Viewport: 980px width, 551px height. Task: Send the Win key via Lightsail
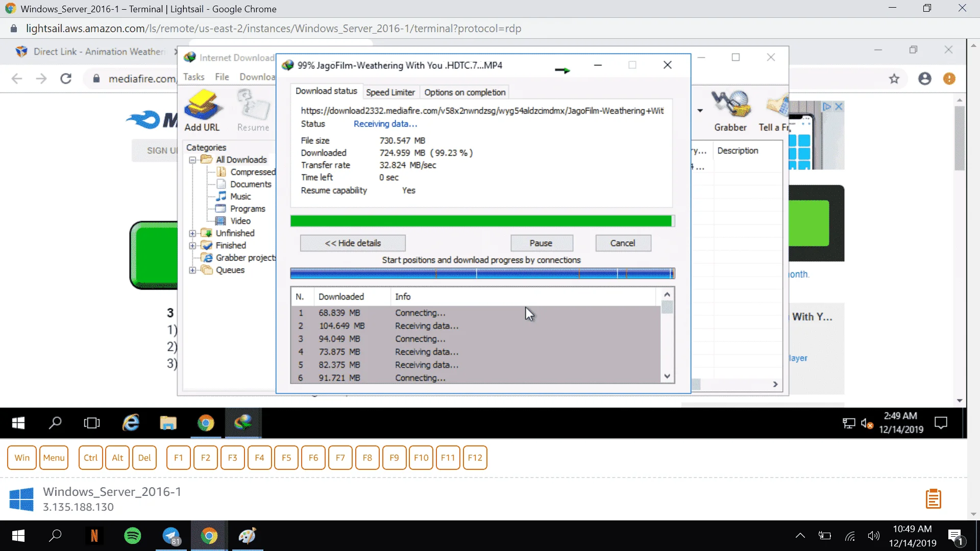coord(22,458)
